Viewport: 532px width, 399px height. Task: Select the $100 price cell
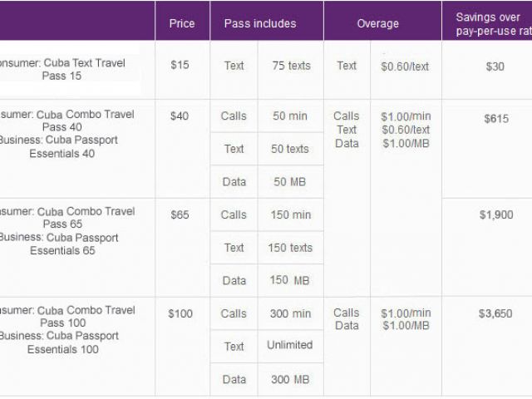(180, 313)
